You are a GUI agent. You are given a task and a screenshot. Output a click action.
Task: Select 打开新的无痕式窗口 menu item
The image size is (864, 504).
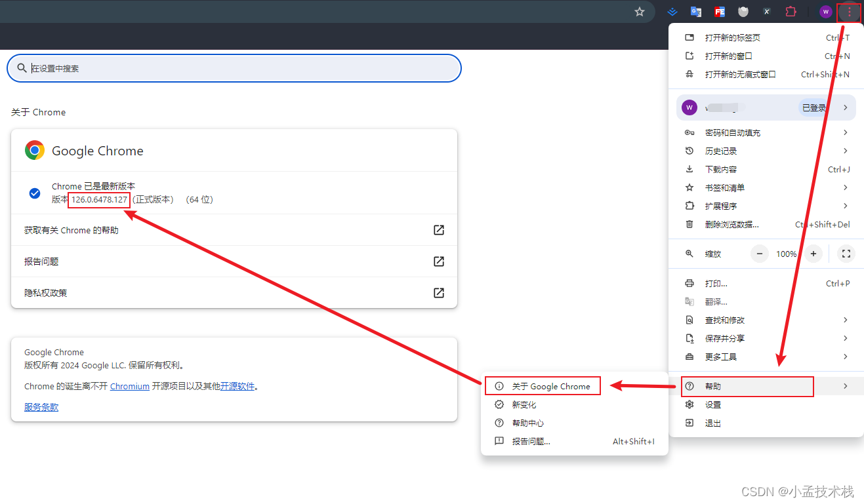pyautogui.click(x=766, y=75)
